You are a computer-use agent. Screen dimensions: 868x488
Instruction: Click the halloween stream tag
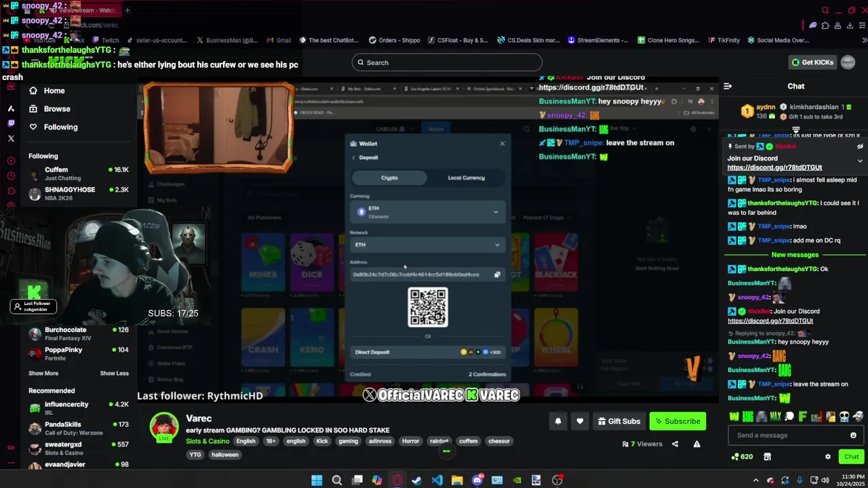click(x=225, y=455)
